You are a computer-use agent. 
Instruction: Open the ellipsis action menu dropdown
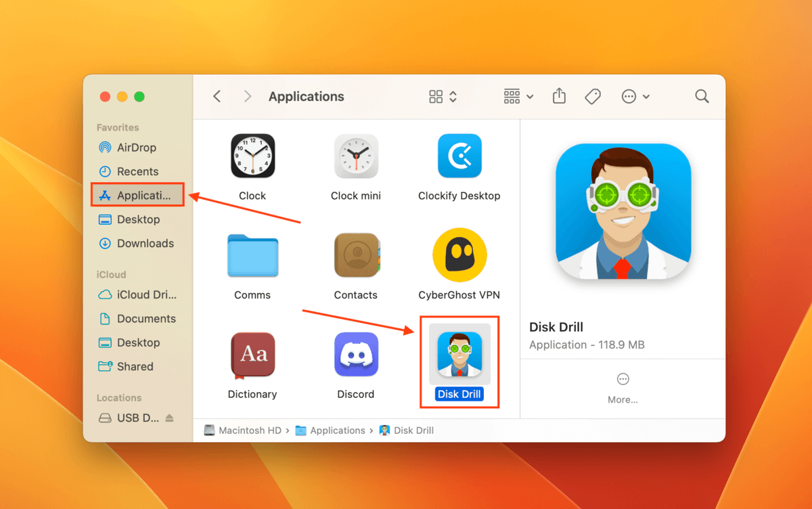(x=636, y=97)
